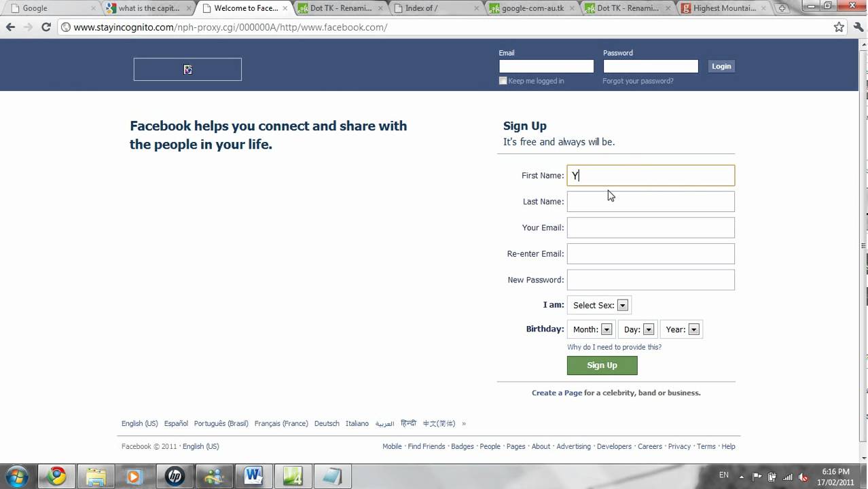Close the Google tab

(x=93, y=9)
